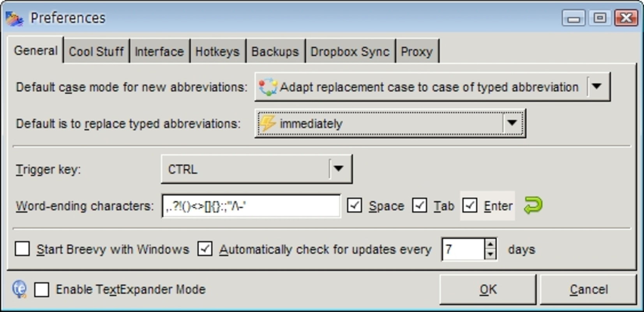The width and height of the screenshot is (644, 312).
Task: Click 'Default case mode for new abbreviations:' label
Action: tap(132, 87)
